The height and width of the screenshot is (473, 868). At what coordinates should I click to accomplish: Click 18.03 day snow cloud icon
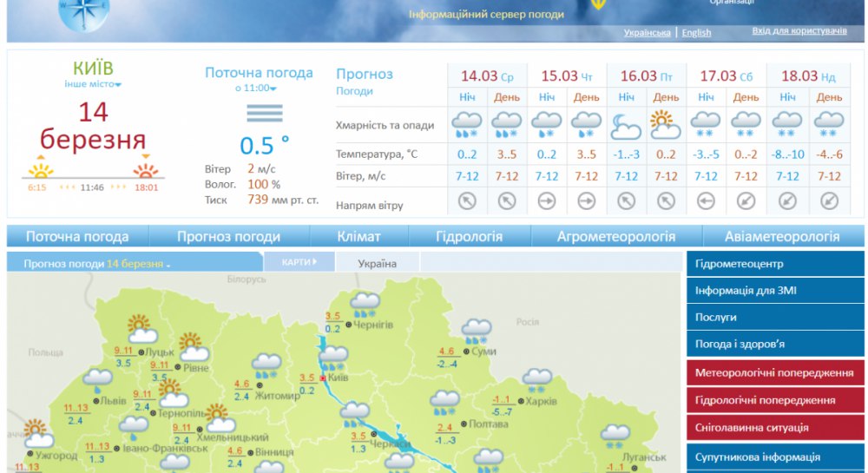(x=829, y=125)
